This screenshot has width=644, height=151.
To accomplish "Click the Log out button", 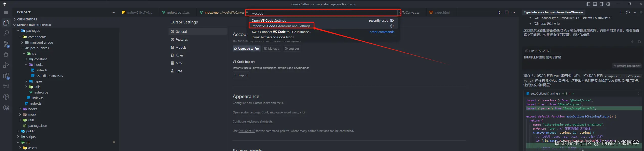I will point(292,49).
